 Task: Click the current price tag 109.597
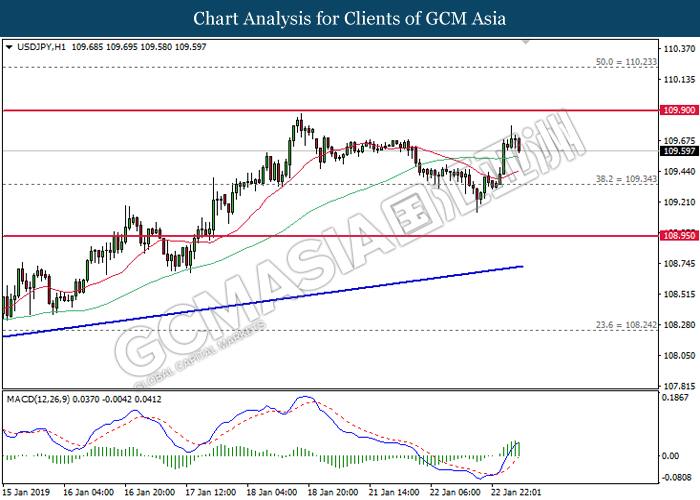[679, 151]
